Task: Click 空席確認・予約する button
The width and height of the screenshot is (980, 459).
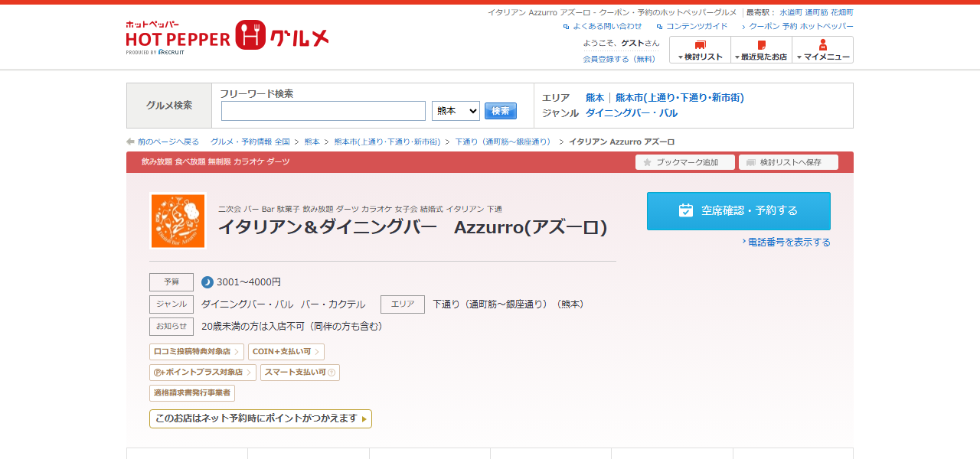Action: (x=738, y=211)
